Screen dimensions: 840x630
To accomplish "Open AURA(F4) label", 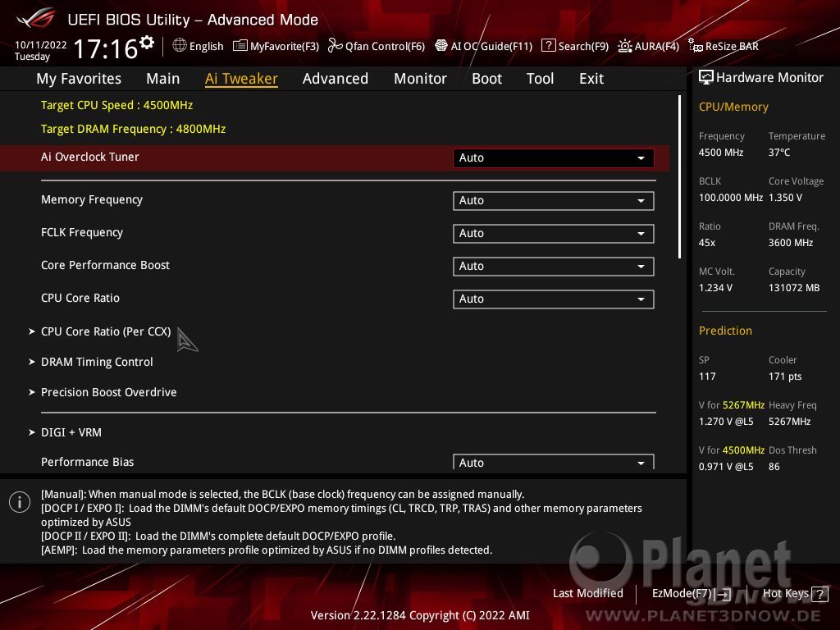I will coord(657,47).
